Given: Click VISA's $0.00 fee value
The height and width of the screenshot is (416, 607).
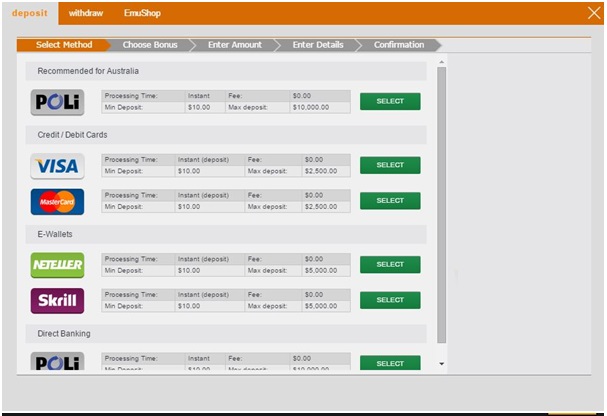Looking at the screenshot, I should point(314,160).
